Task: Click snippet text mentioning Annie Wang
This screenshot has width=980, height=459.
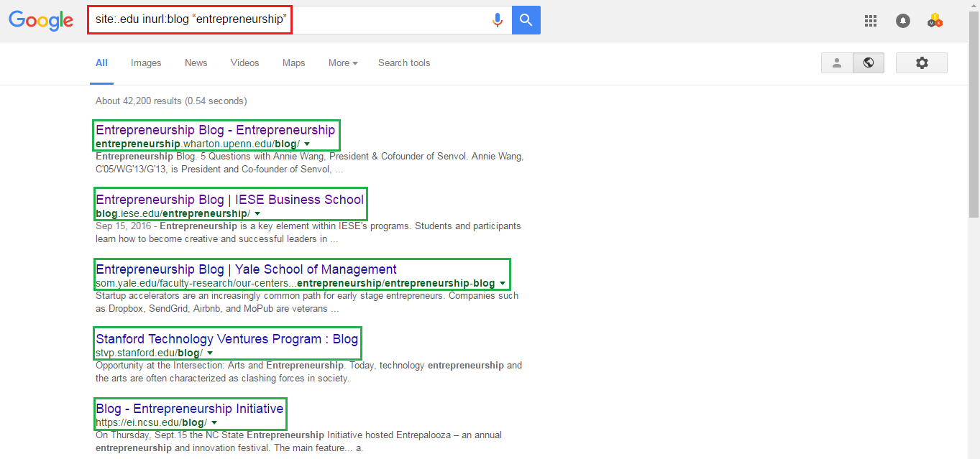Action: click(x=309, y=163)
